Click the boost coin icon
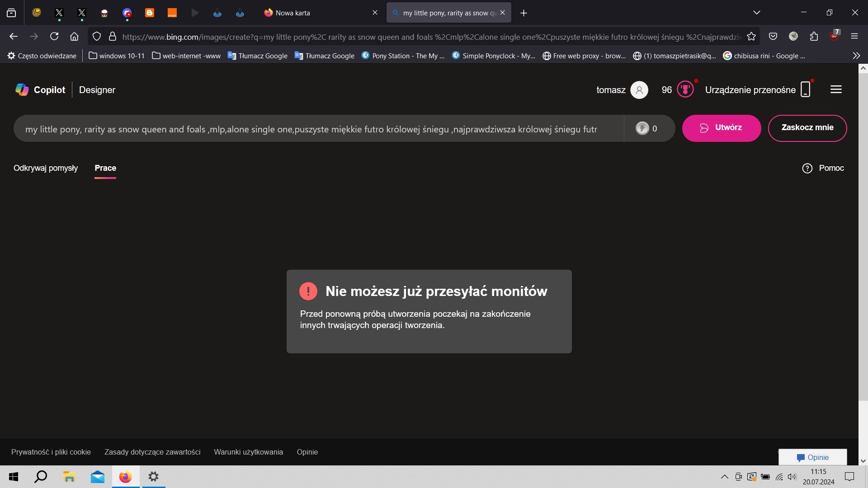The width and height of the screenshot is (868, 488). [x=642, y=128]
